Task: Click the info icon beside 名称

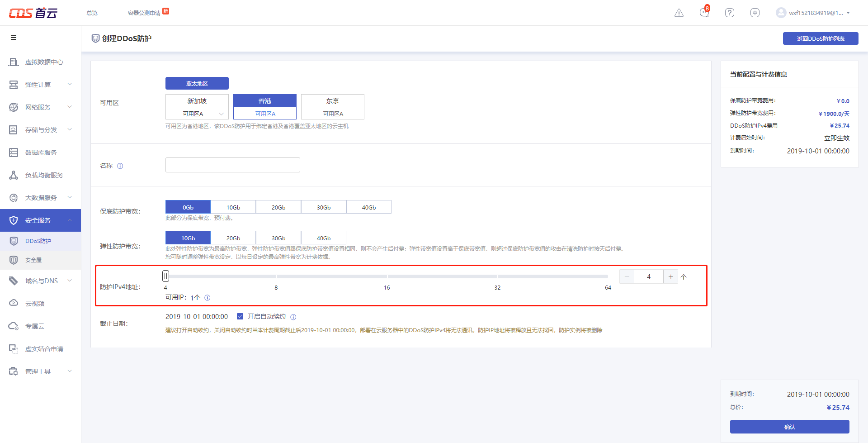Action: click(x=120, y=166)
